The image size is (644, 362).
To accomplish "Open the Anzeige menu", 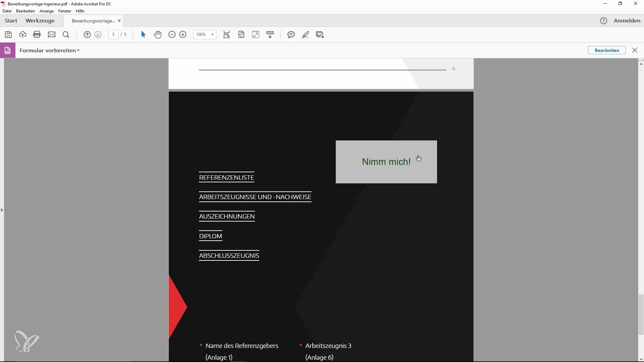I will pyautogui.click(x=47, y=11).
